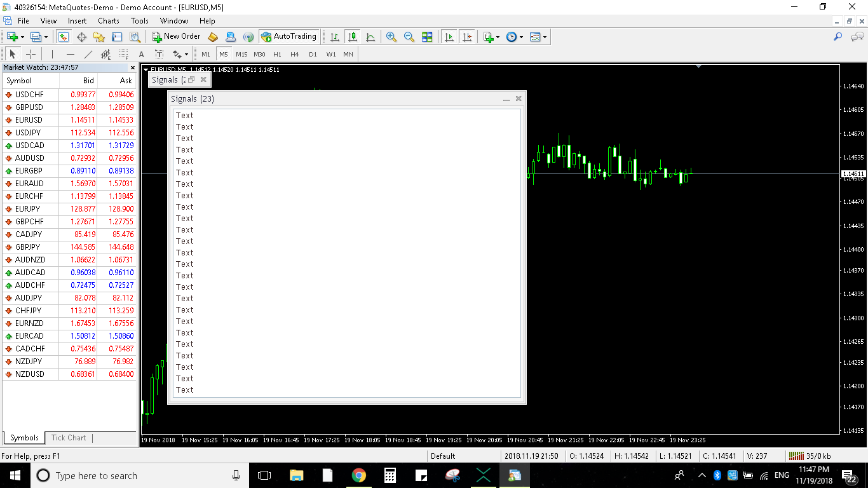
Task: Toggle the chart Auto Scroll icon
Action: point(449,37)
